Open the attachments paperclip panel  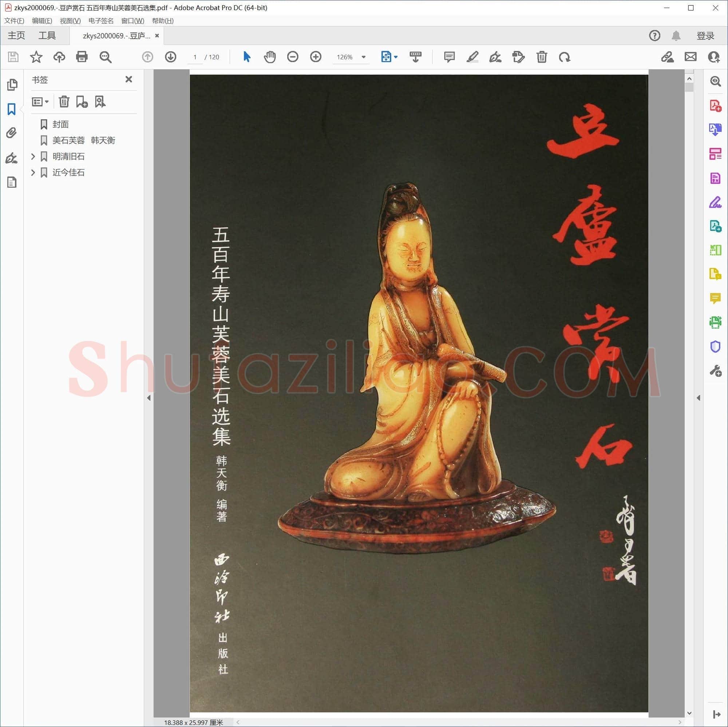coord(12,133)
